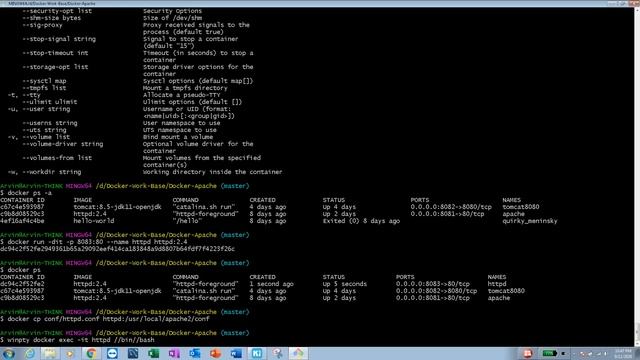Open OneNote from the taskbar
Screen dimensions: 640x360
click(x=174, y=353)
